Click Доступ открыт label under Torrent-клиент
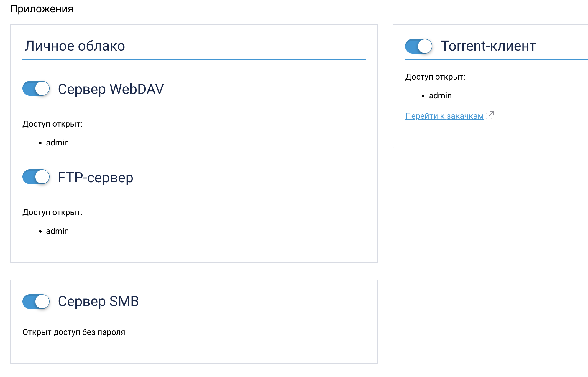Image resolution: width=588 pixels, height=377 pixels. coord(435,77)
